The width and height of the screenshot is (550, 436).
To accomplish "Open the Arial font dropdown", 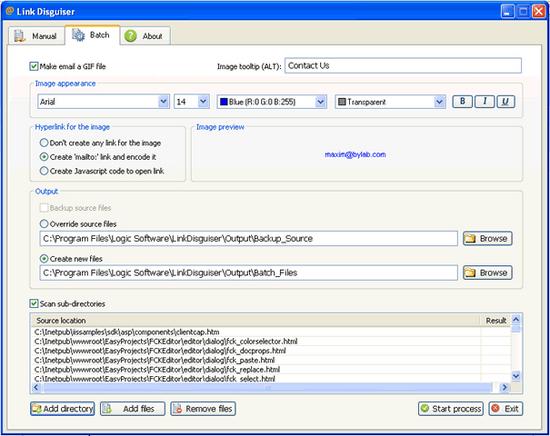I will coord(103,102).
